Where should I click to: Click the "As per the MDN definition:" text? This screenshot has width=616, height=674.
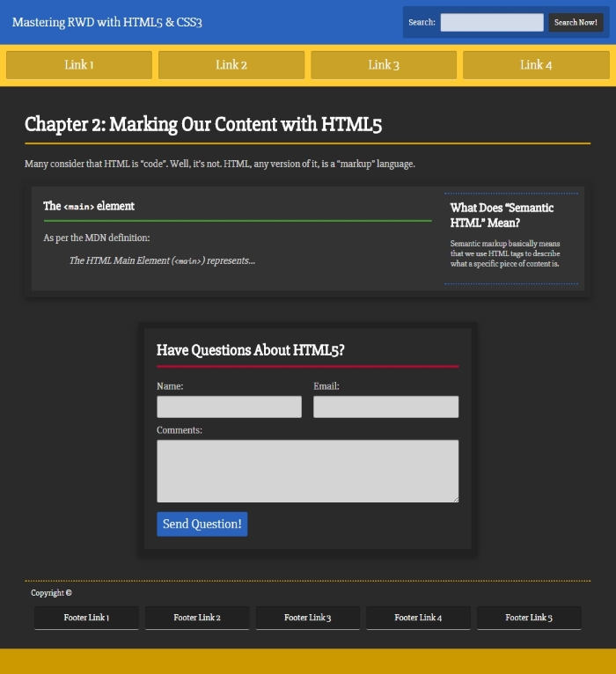tap(97, 238)
